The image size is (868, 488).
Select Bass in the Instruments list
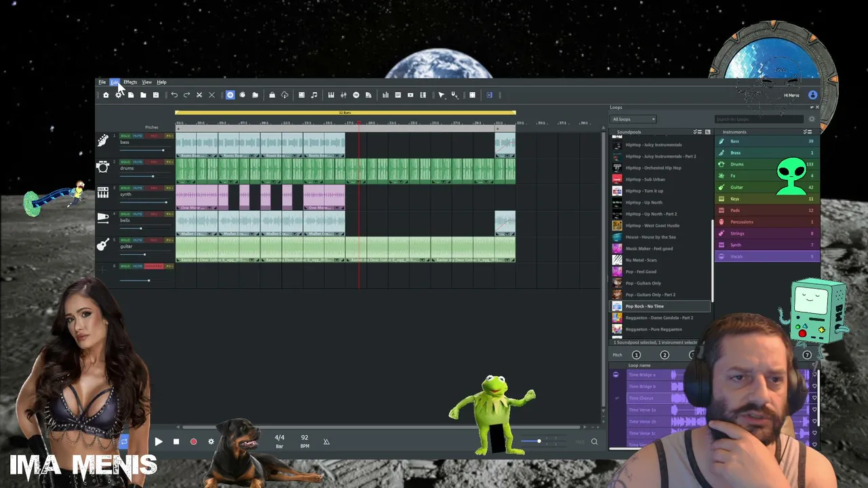(x=767, y=141)
